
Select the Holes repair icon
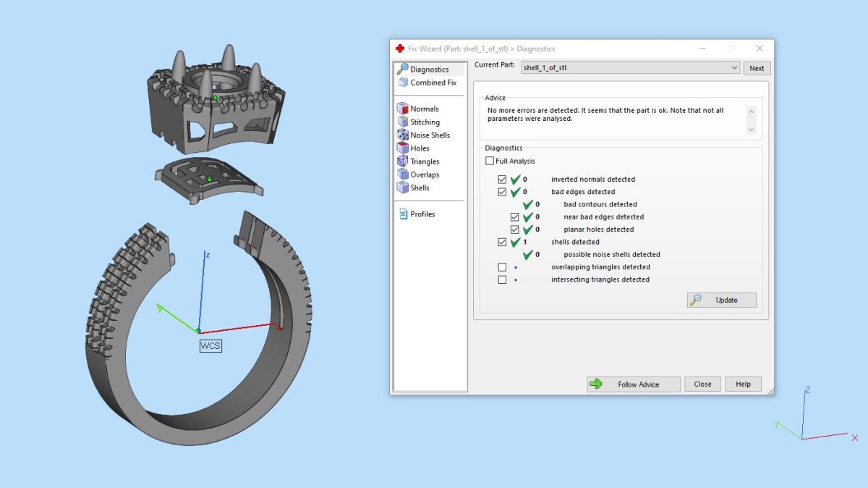click(x=403, y=148)
